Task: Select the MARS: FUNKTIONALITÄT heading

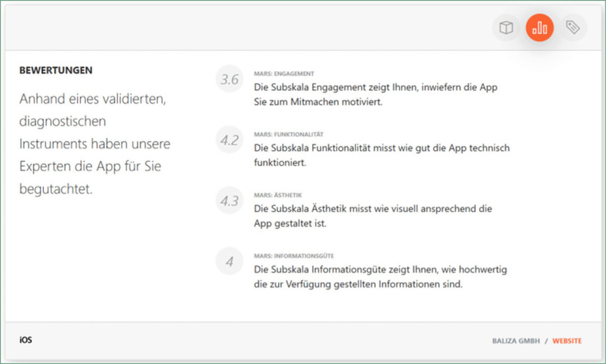Action: [x=288, y=134]
